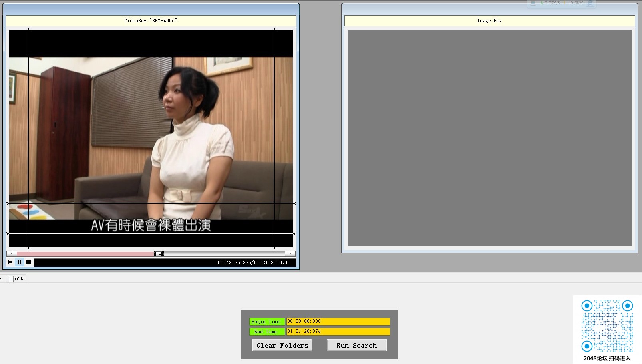Click the QR code image
642x364 pixels.
607,326
